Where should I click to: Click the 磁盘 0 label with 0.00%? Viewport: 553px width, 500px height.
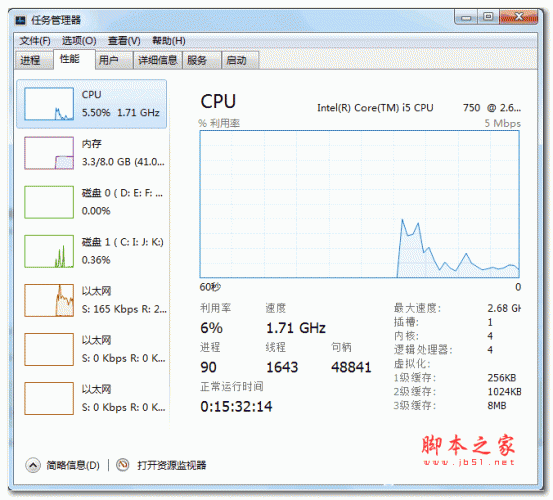(x=122, y=202)
